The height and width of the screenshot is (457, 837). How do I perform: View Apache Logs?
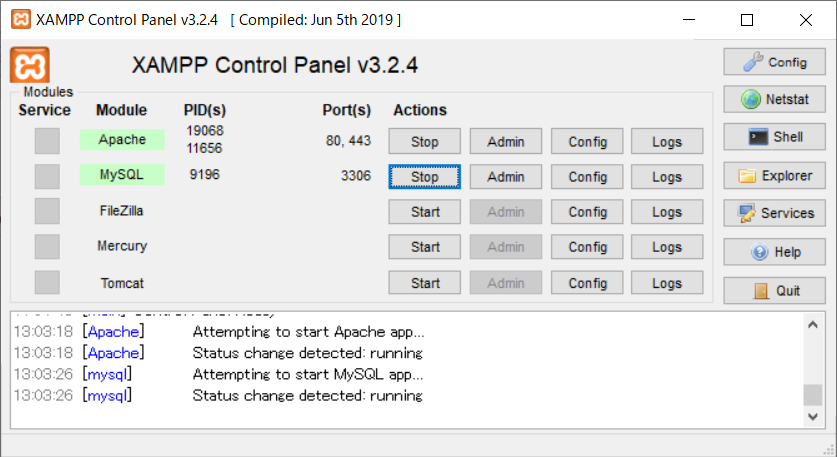pos(667,141)
